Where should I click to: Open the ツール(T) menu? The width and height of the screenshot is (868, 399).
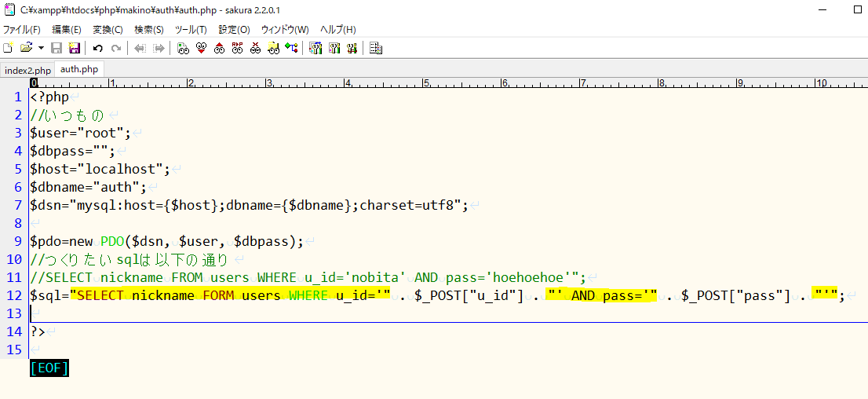click(191, 29)
